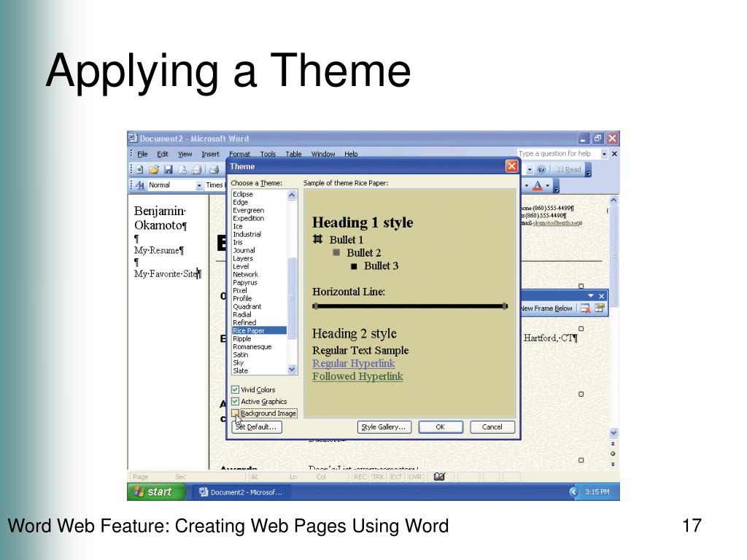The height and width of the screenshot is (560, 747).
Task: Click the spelling status book icon
Action: pyautogui.click(x=439, y=477)
